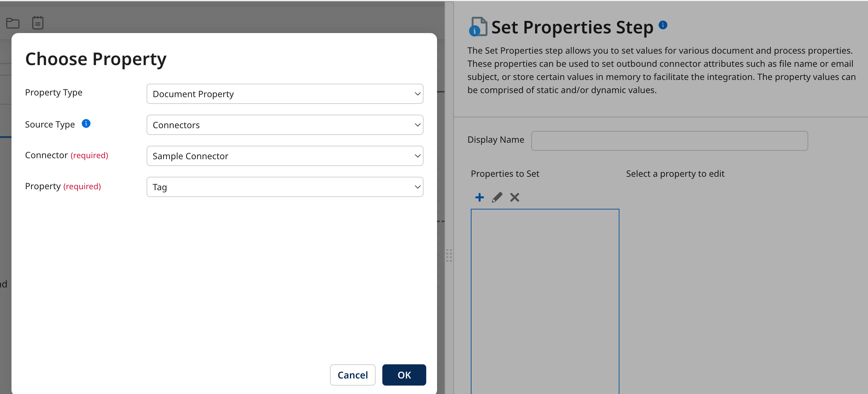
Task: Select the pencil edit icon under Properties to Set
Action: pos(497,197)
